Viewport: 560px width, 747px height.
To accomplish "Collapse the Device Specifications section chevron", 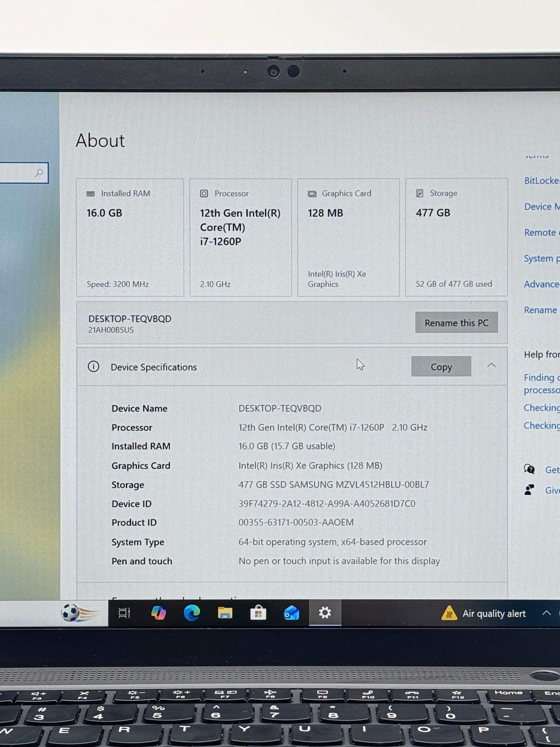I will pos(491,366).
